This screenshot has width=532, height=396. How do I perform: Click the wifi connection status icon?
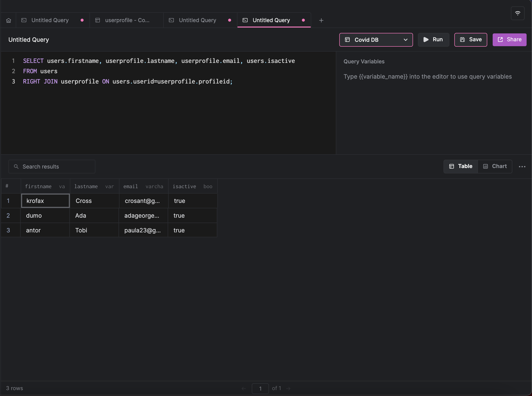coord(517,13)
